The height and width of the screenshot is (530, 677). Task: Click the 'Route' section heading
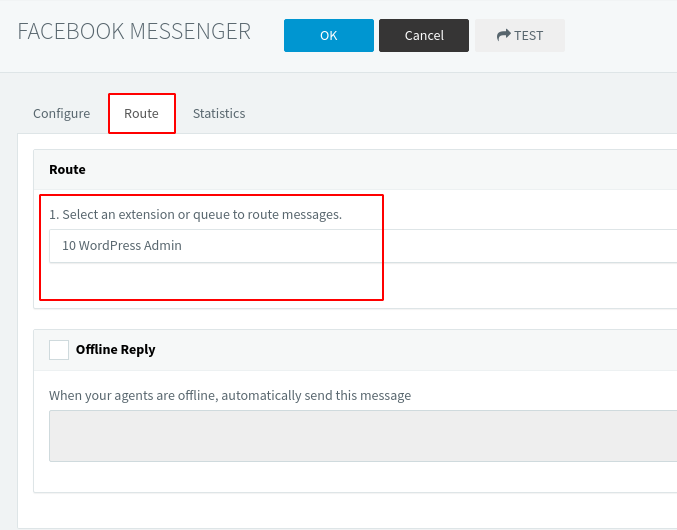point(67,170)
